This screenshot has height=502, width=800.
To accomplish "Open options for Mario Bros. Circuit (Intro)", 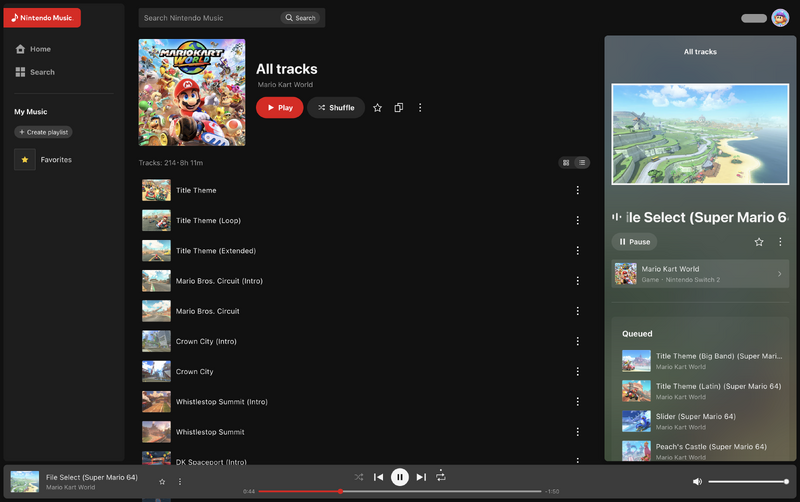I will click(x=578, y=281).
